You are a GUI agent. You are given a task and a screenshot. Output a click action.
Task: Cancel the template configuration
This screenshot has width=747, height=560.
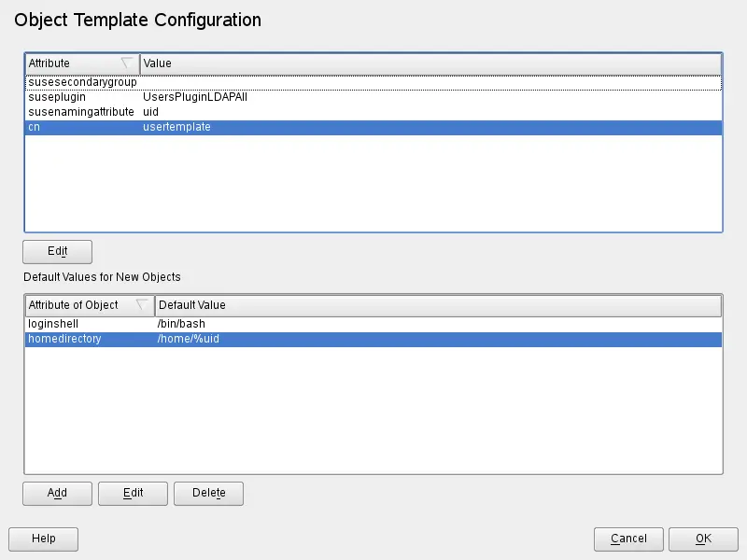coord(628,539)
